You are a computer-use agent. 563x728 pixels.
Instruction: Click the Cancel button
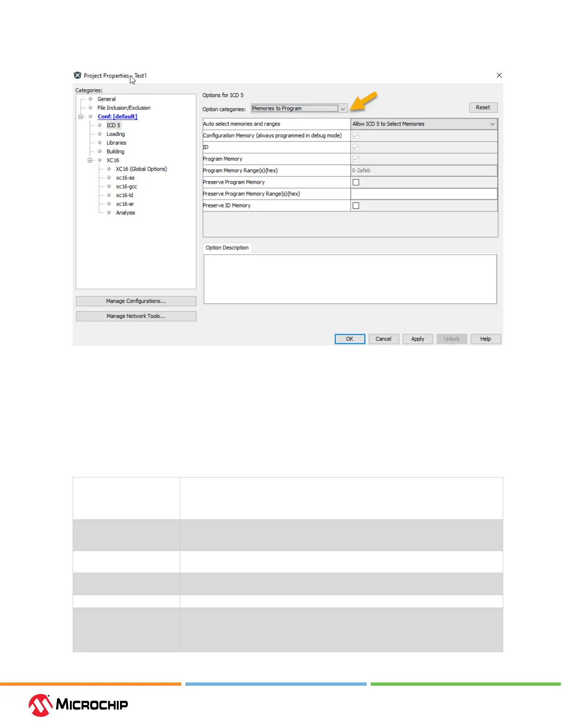point(384,339)
